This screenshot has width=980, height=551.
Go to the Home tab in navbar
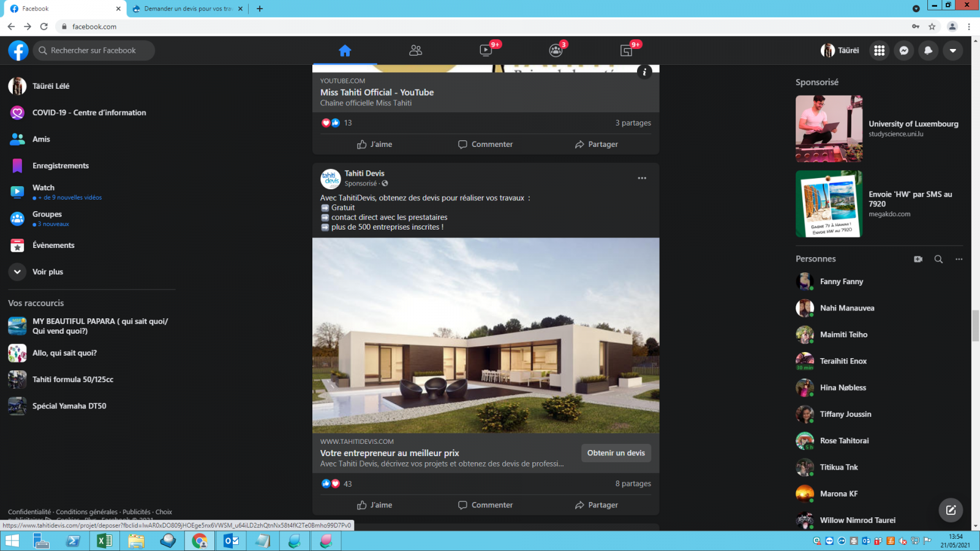[x=345, y=51]
